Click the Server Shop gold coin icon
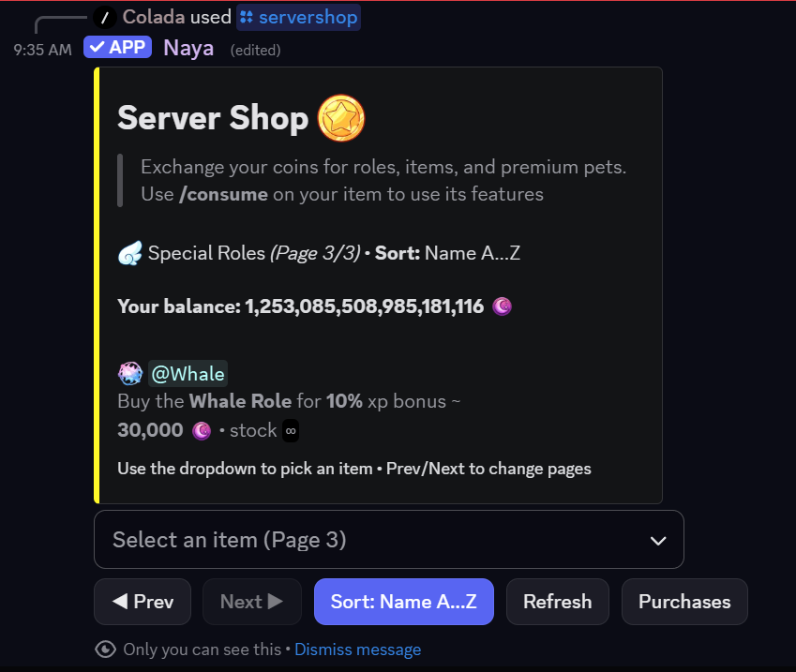 click(340, 118)
